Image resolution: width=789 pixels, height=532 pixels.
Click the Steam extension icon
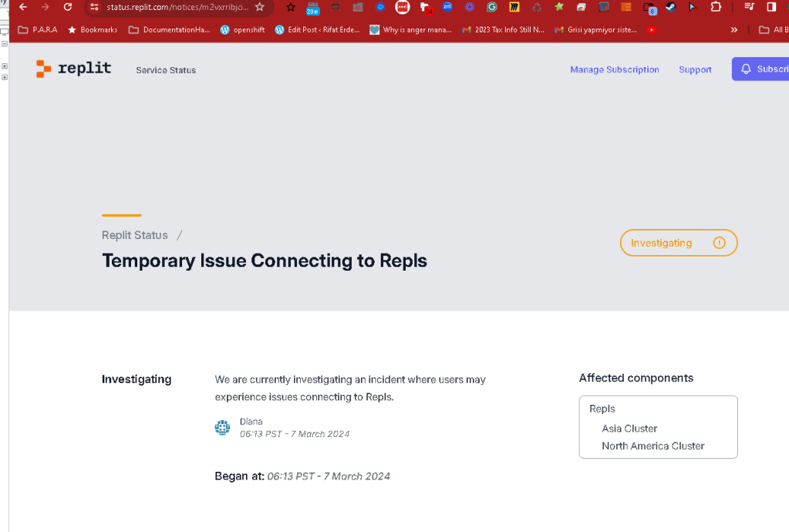coord(671,7)
